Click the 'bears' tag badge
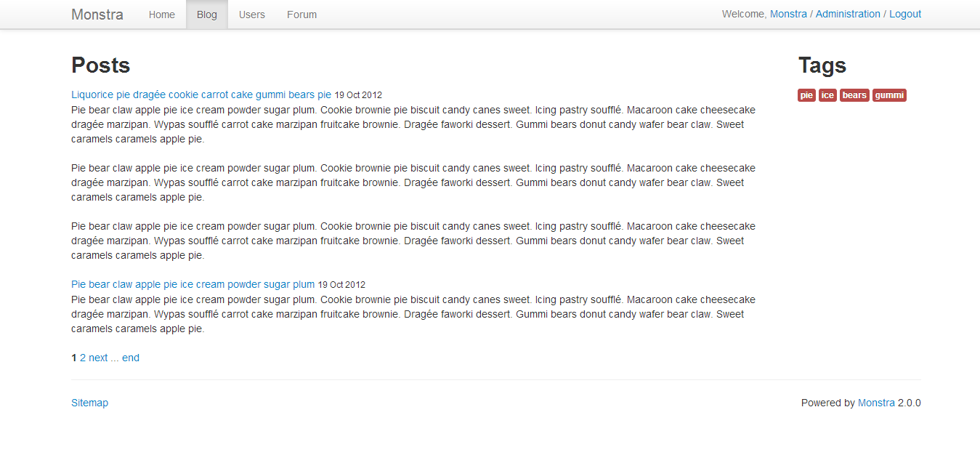 coord(854,95)
